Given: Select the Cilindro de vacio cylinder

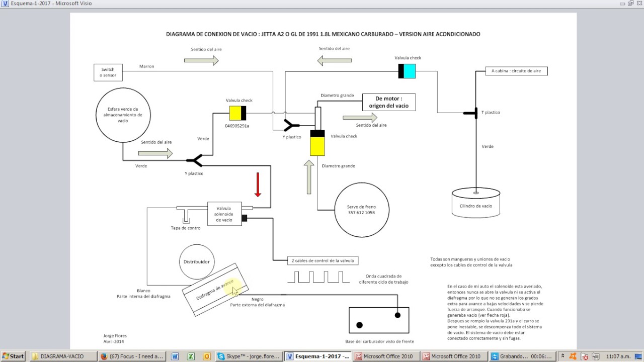Looking at the screenshot, I should (x=476, y=202).
